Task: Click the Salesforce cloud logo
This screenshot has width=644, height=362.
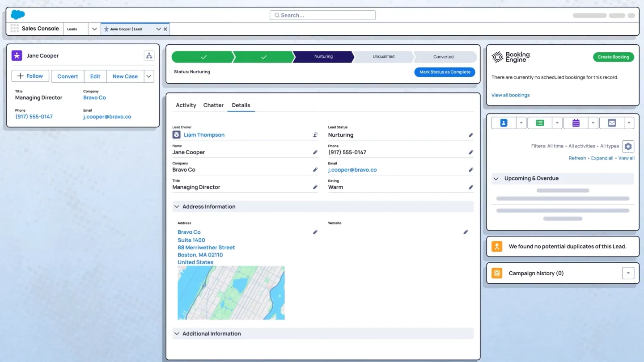Action: pyautogui.click(x=17, y=14)
